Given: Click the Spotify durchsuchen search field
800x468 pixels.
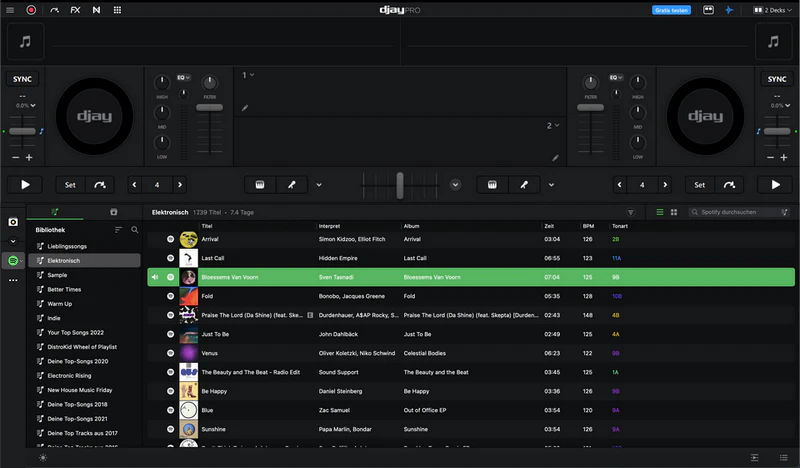Looking at the screenshot, I should pyautogui.click(x=738, y=212).
